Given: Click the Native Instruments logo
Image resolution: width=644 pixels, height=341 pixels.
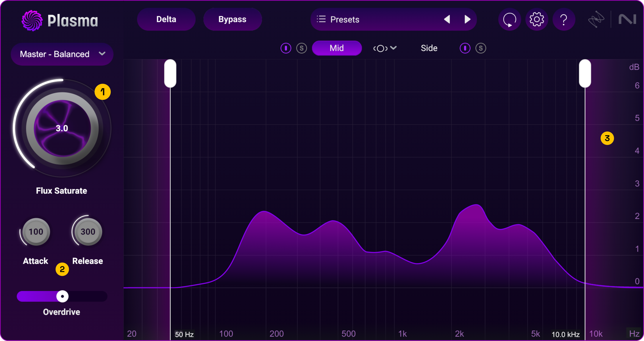Looking at the screenshot, I should click(x=627, y=19).
